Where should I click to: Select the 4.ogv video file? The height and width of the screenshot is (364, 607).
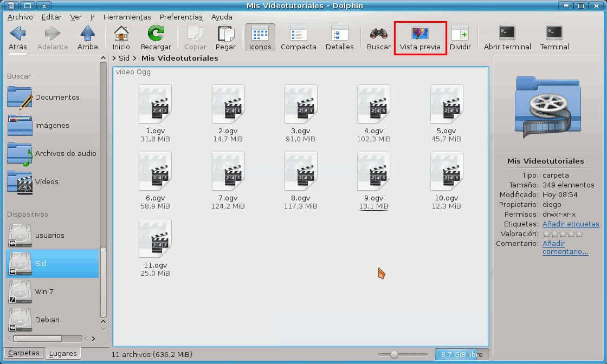(373, 113)
